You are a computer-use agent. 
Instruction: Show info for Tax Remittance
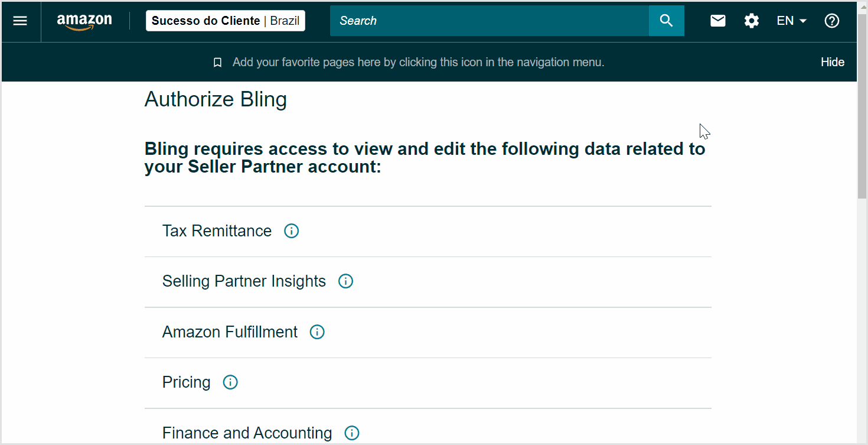click(292, 231)
